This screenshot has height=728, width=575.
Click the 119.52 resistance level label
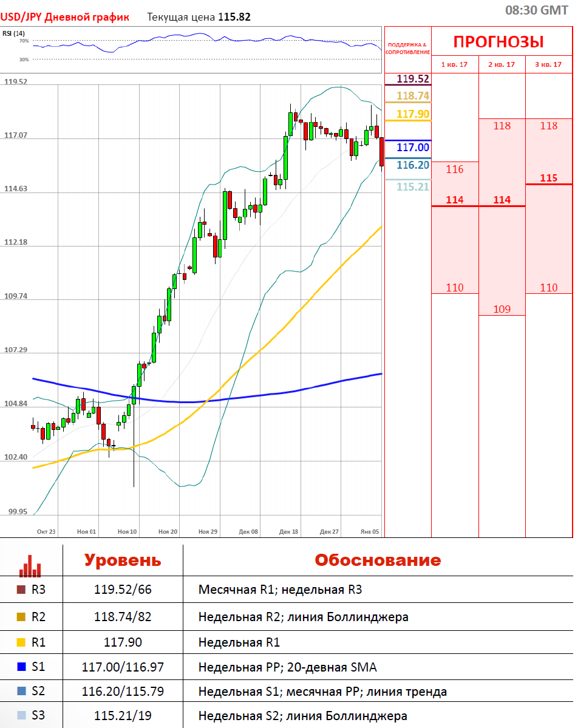pyautogui.click(x=412, y=79)
